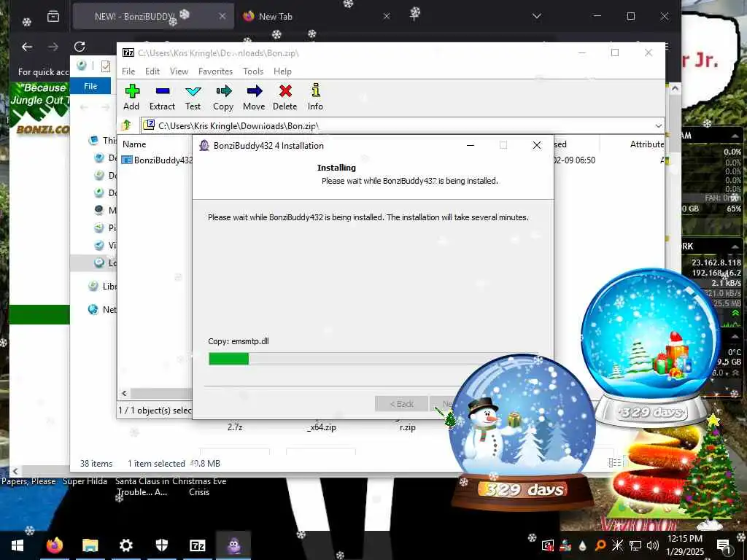Click the BonziBuddy installer title icon
Viewport: 747px width, 560px height.
click(x=204, y=146)
